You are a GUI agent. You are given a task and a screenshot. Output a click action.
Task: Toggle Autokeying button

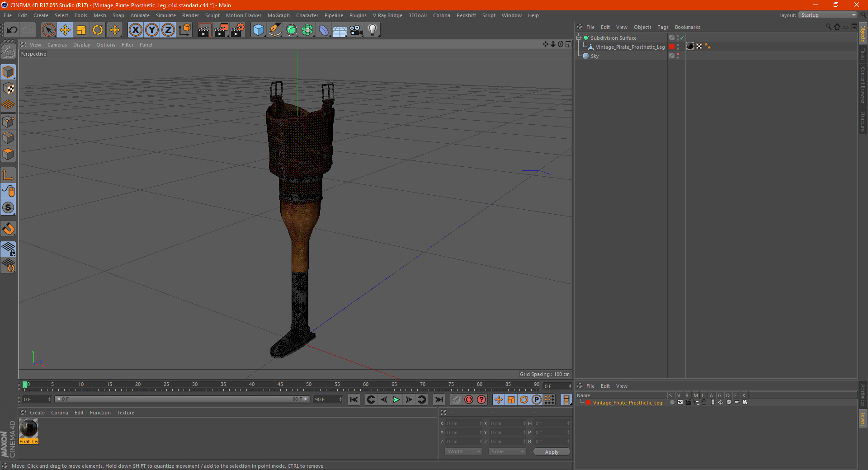click(469, 399)
